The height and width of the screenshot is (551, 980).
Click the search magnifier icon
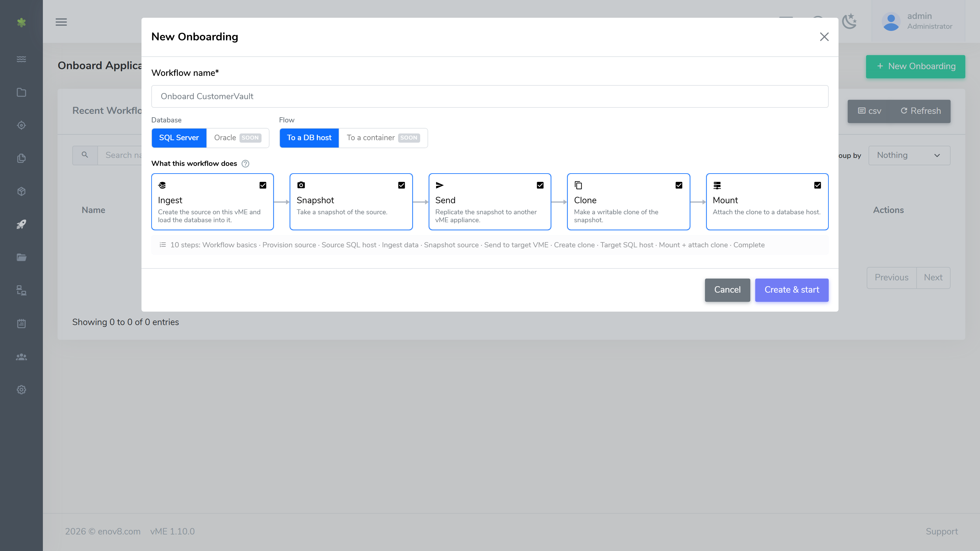85,155
